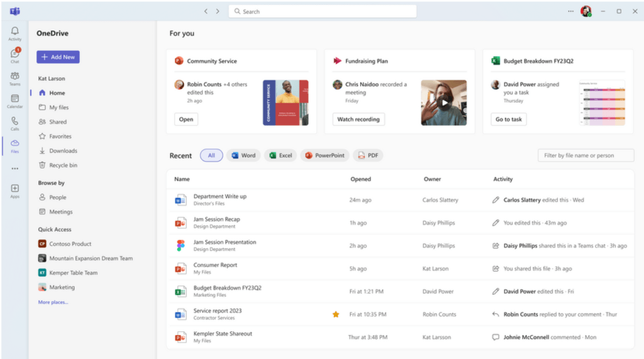This screenshot has width=644, height=359.
Task: Select Home in OneDrive navigation
Action: click(x=57, y=93)
